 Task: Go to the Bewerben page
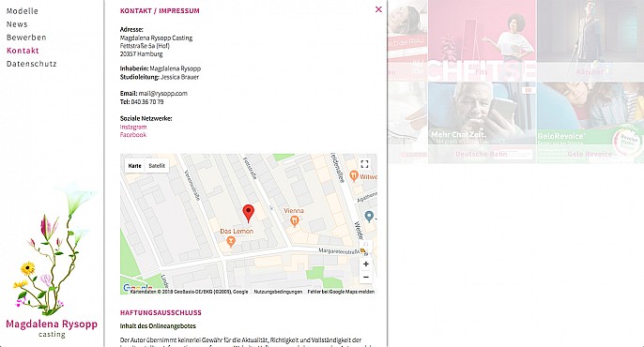(x=26, y=38)
